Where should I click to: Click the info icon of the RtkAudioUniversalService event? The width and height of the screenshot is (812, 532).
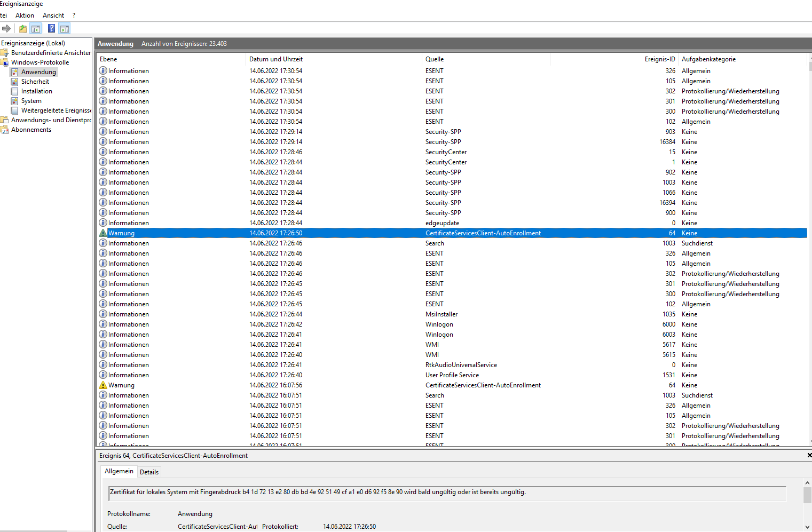pos(104,365)
